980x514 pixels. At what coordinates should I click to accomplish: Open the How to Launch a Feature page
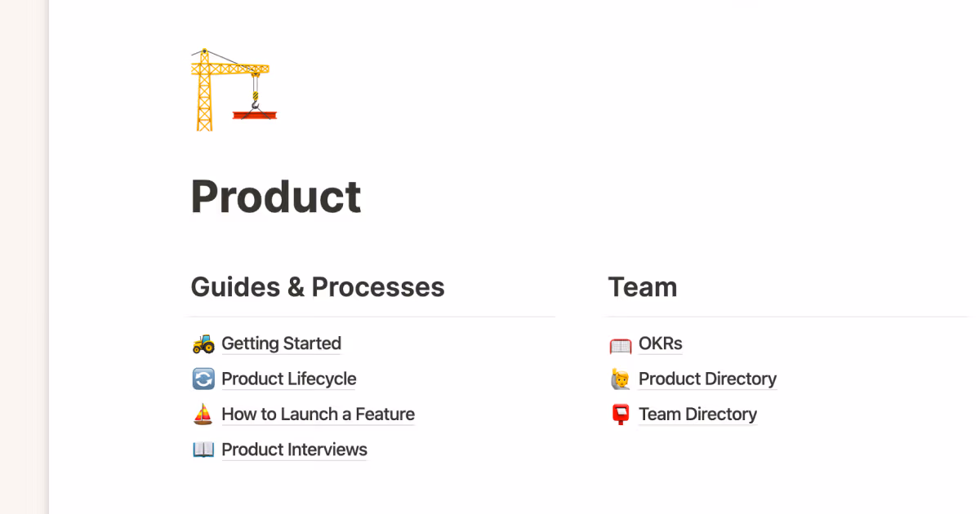click(x=318, y=414)
